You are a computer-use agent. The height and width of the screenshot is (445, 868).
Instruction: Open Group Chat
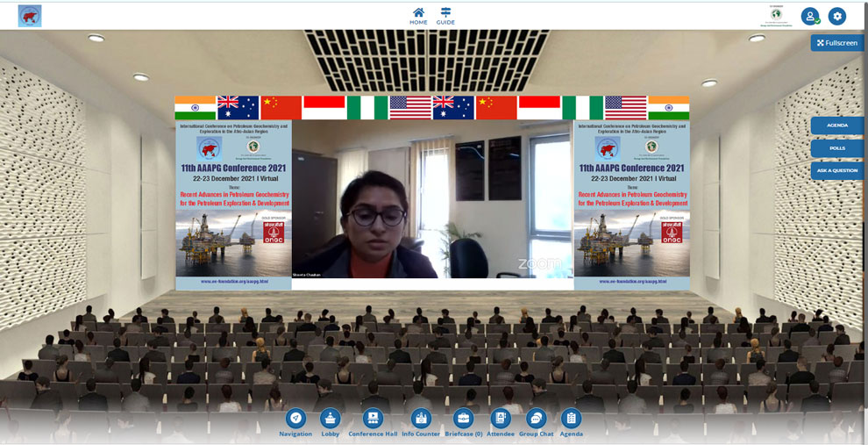pyautogui.click(x=536, y=423)
